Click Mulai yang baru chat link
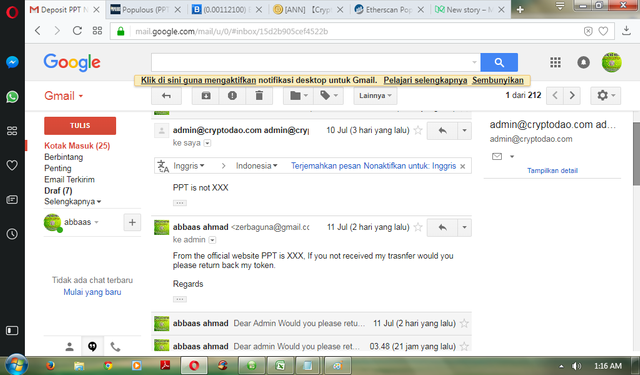Viewport: 640px width, 375px height. 92,292
